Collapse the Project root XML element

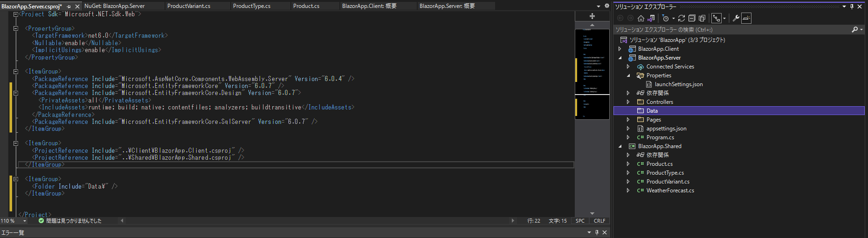15,14
